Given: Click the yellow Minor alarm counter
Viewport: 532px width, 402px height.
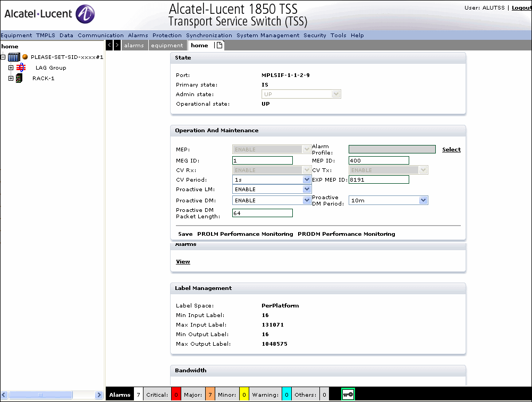Looking at the screenshot, I should pos(244,395).
